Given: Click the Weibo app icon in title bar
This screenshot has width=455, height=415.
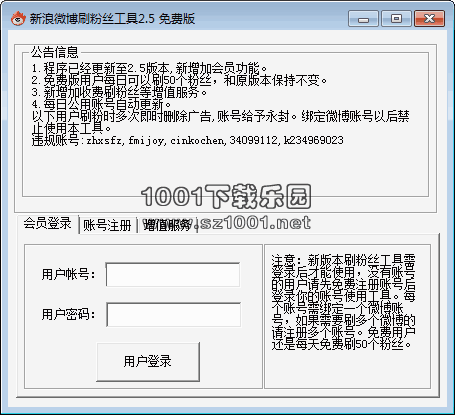Looking at the screenshot, I should (x=18, y=18).
